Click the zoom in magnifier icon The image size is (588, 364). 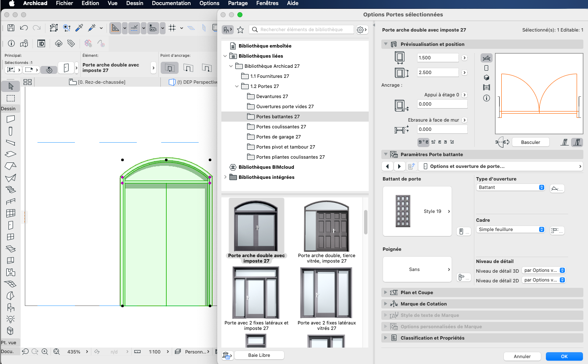click(45, 351)
